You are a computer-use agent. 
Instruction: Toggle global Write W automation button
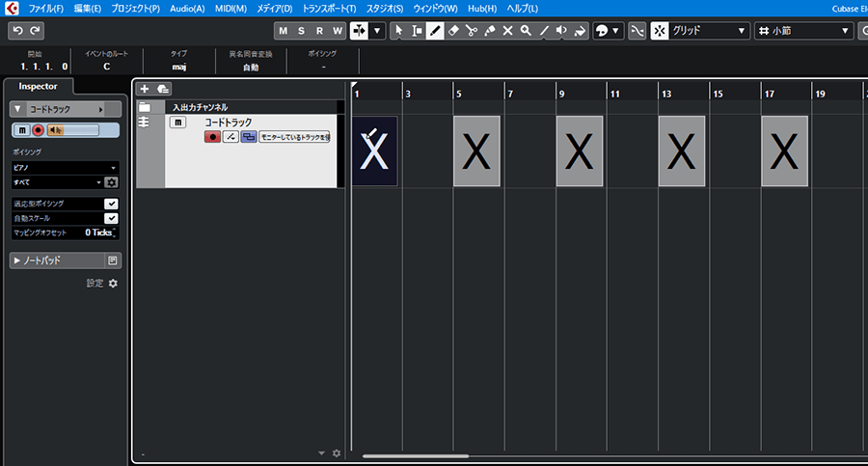pos(338,31)
